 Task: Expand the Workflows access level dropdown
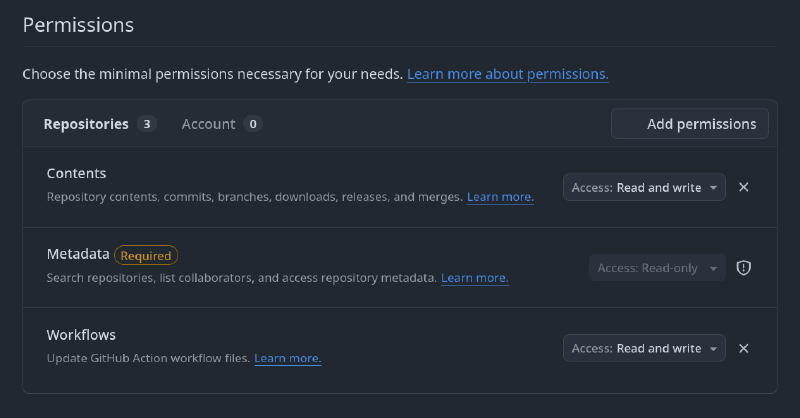(644, 348)
